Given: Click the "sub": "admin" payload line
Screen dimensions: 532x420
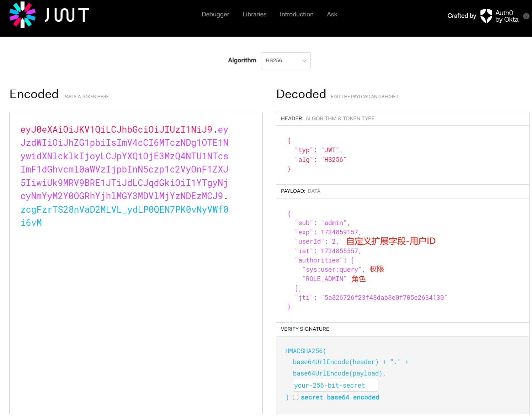Looking at the screenshot, I should [322, 223].
